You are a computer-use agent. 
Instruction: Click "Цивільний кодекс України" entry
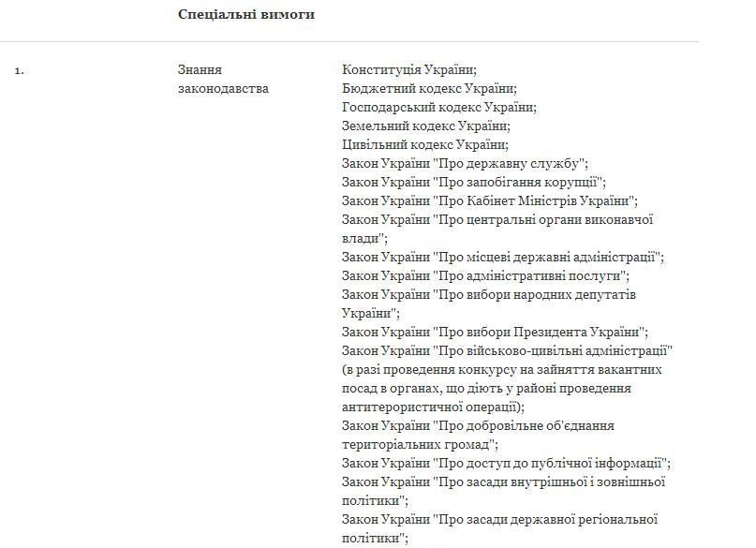point(425,145)
